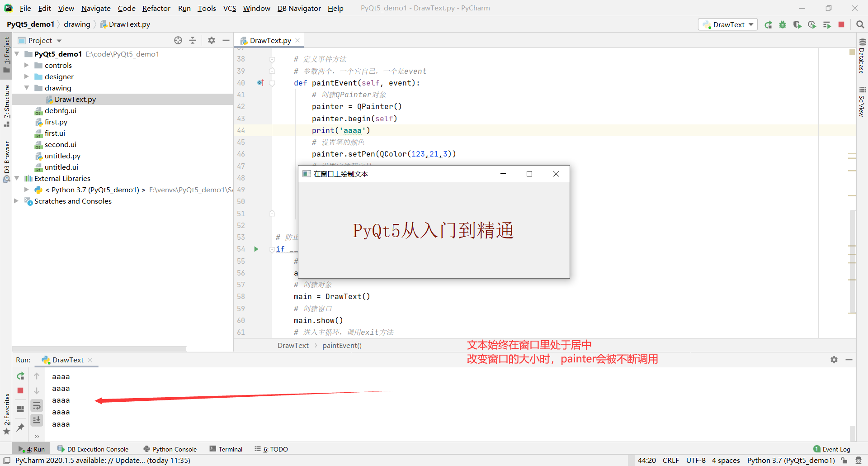The height and width of the screenshot is (466, 868).
Task: Expand Scratches and Consoles
Action: pos(17,201)
